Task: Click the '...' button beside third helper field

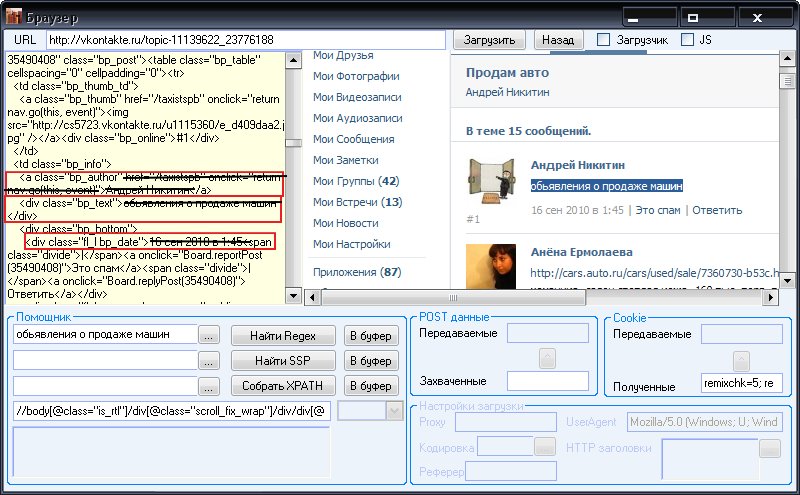Action: (x=208, y=385)
